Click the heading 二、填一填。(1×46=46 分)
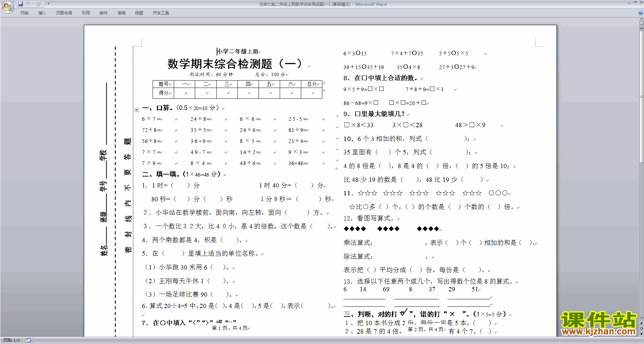This screenshot has height=344, width=644. pos(181,174)
